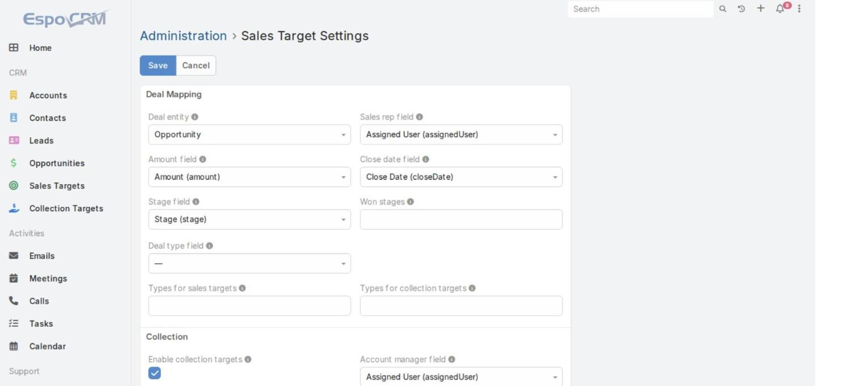Open Opportunities in the sidebar

(x=57, y=164)
